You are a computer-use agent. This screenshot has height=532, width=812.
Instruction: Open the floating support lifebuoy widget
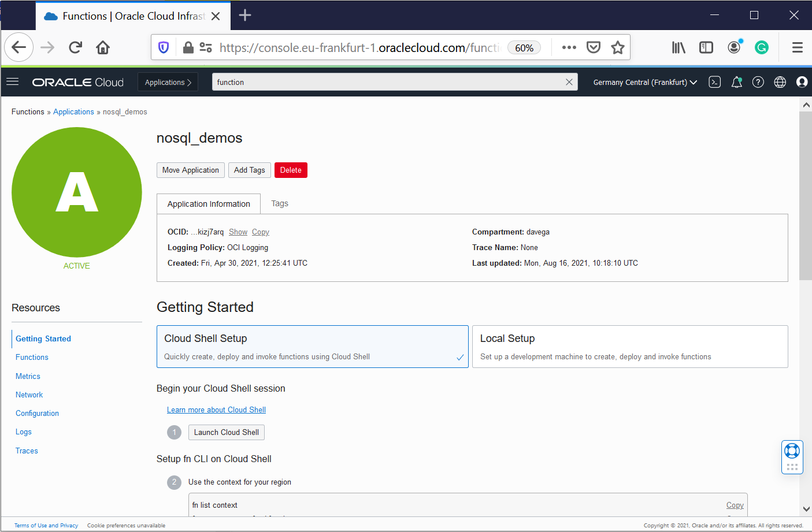[792, 450]
